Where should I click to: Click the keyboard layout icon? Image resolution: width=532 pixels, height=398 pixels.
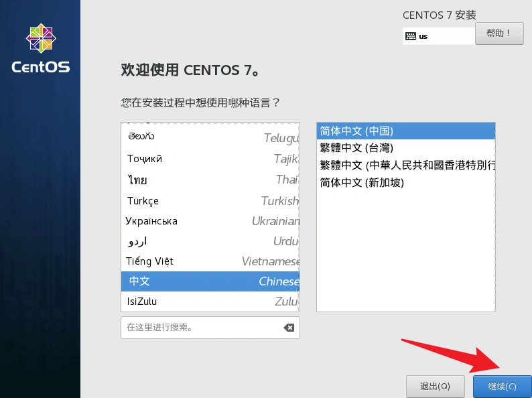tap(410, 36)
